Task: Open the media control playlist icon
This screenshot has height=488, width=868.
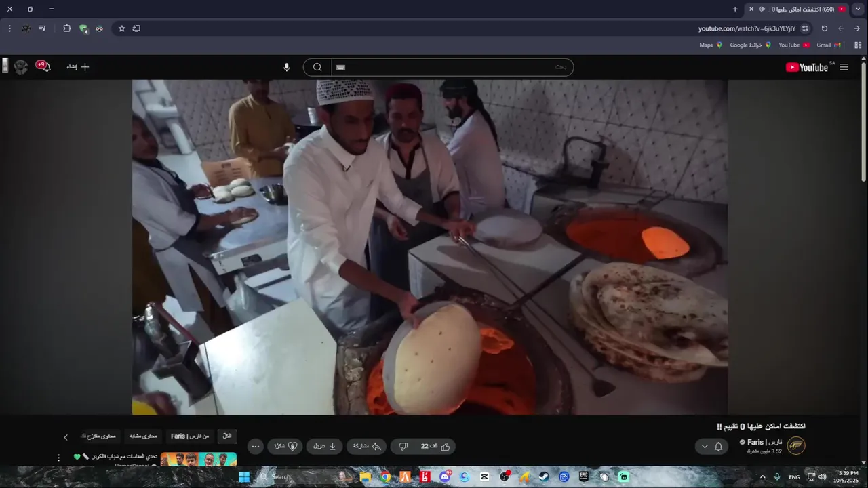Action: click(x=42, y=28)
